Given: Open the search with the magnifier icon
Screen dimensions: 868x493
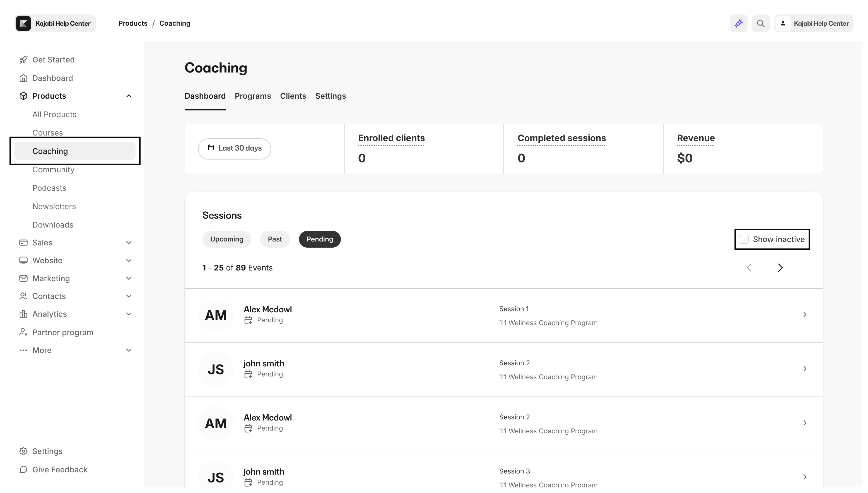Looking at the screenshot, I should (761, 23).
